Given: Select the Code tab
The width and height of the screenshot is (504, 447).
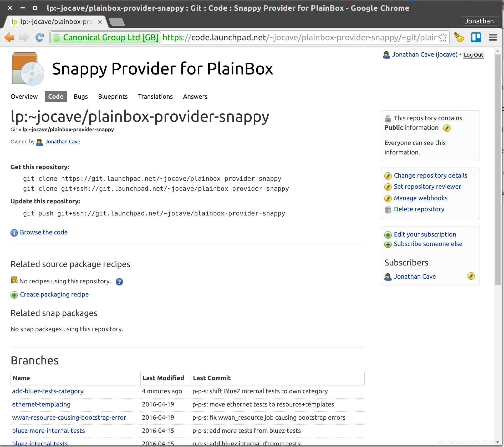Looking at the screenshot, I should point(56,97).
